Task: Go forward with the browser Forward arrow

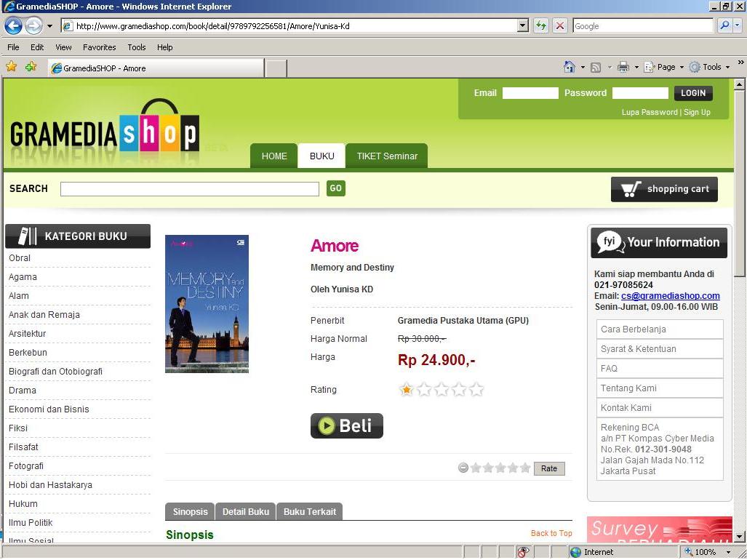Action: pyautogui.click(x=33, y=25)
